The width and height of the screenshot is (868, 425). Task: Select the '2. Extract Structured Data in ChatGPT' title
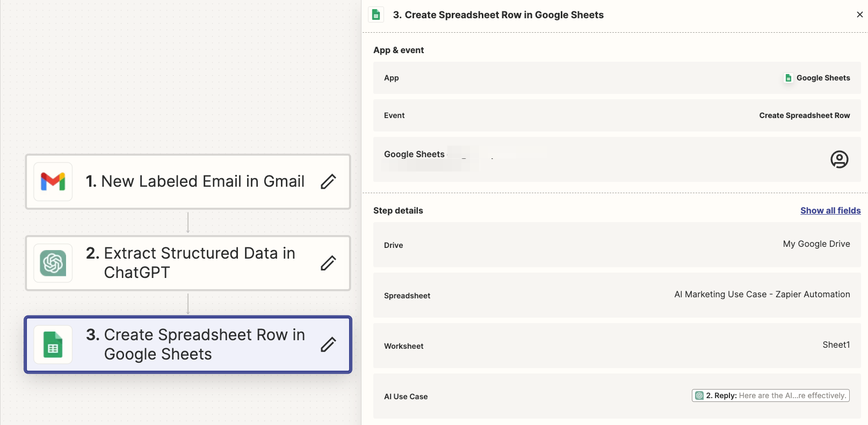(191, 263)
